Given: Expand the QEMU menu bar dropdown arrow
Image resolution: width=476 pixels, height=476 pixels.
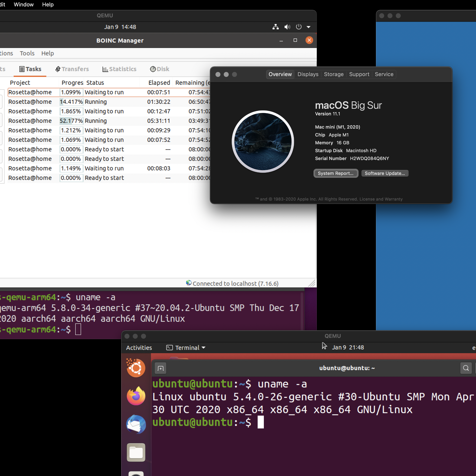Looking at the screenshot, I should [310, 27].
